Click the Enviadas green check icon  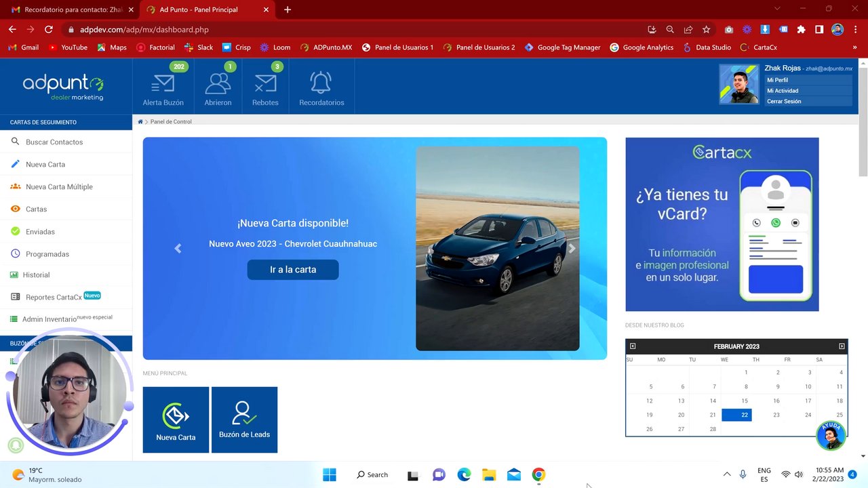click(15, 231)
